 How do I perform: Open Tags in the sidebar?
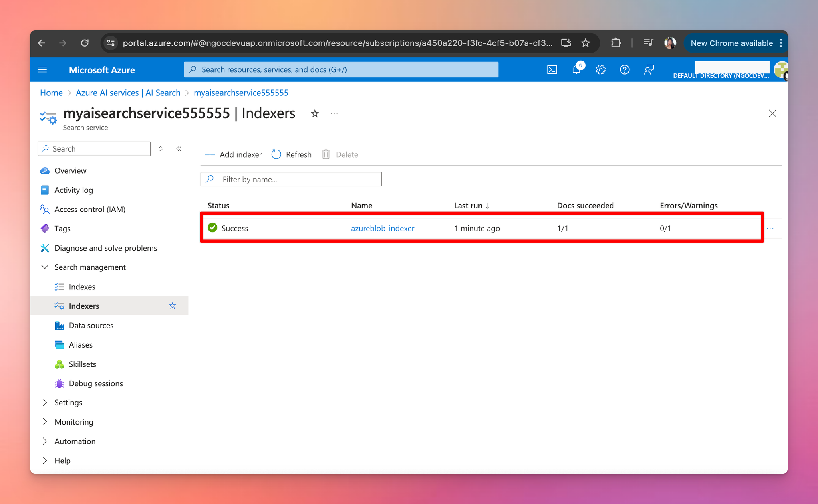(x=62, y=229)
